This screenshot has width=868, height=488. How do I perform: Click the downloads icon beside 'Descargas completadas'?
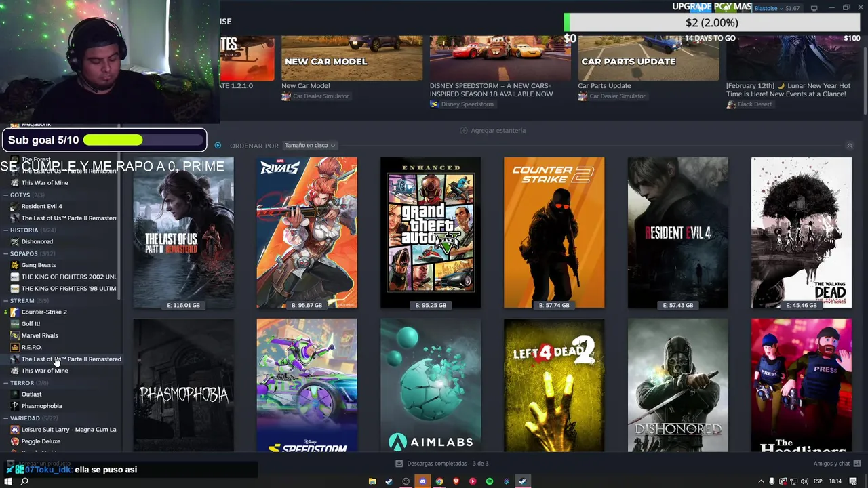coord(399,464)
